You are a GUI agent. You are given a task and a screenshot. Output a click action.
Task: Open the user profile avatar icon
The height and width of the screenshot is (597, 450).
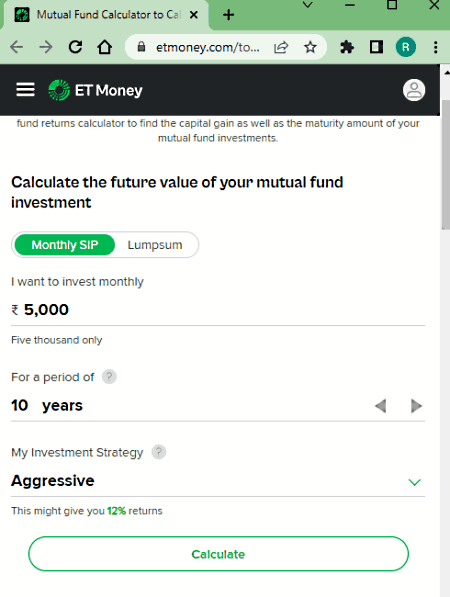pos(414,90)
